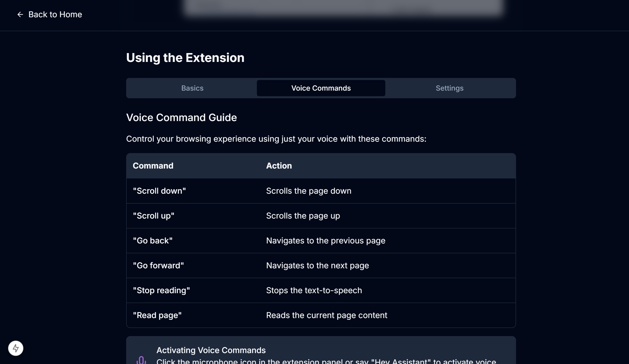
Task: Click "Stops the text-to-speech" action text
Action: [314, 290]
